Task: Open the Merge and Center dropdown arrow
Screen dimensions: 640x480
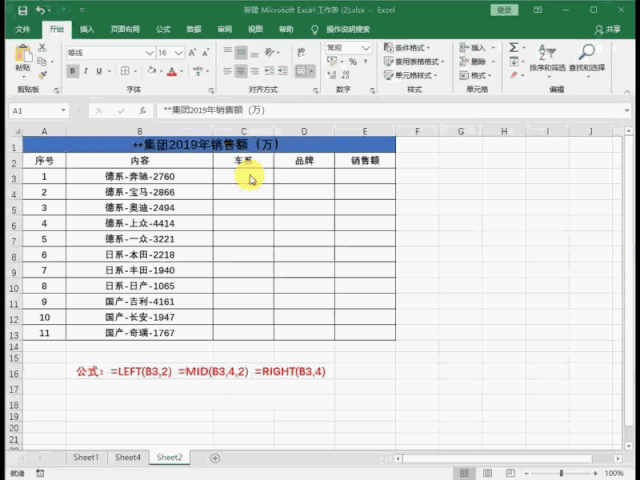Action: [x=311, y=71]
